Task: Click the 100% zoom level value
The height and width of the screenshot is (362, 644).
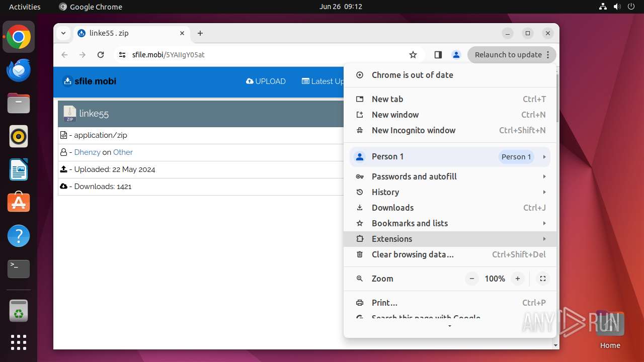Action: (x=495, y=279)
